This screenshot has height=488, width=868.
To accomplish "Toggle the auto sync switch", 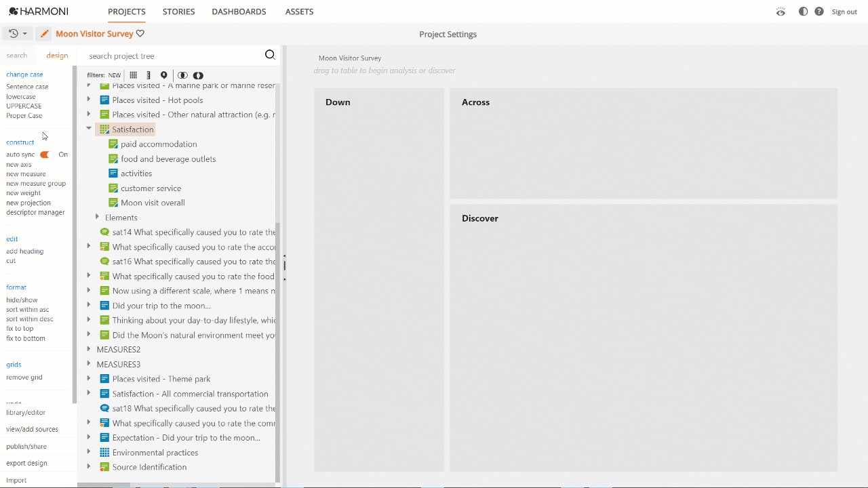I will (45, 155).
